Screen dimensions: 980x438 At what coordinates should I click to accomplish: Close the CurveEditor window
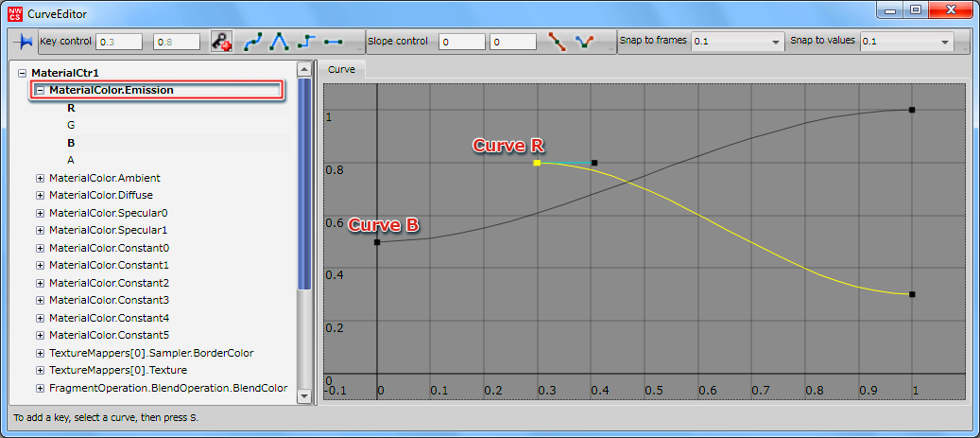tap(950, 10)
